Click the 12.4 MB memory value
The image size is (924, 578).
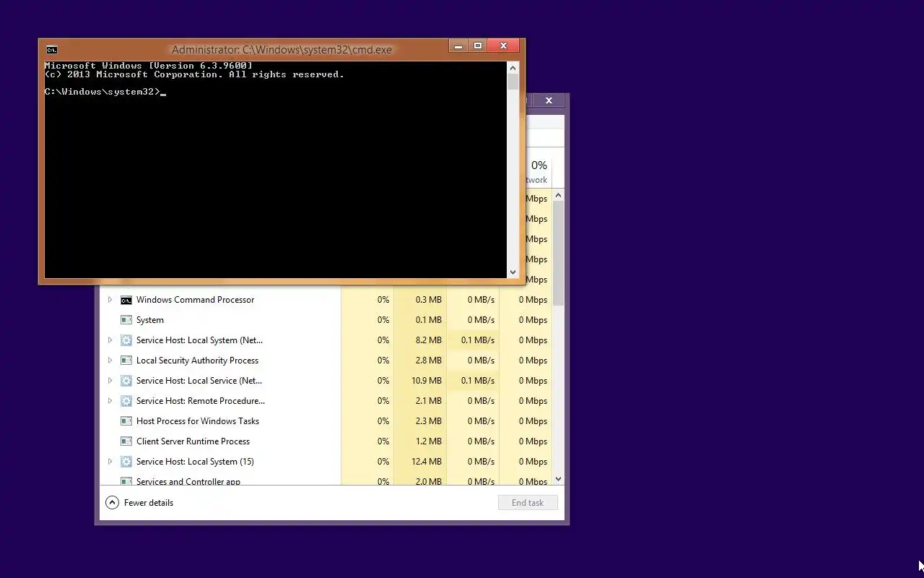427,462
